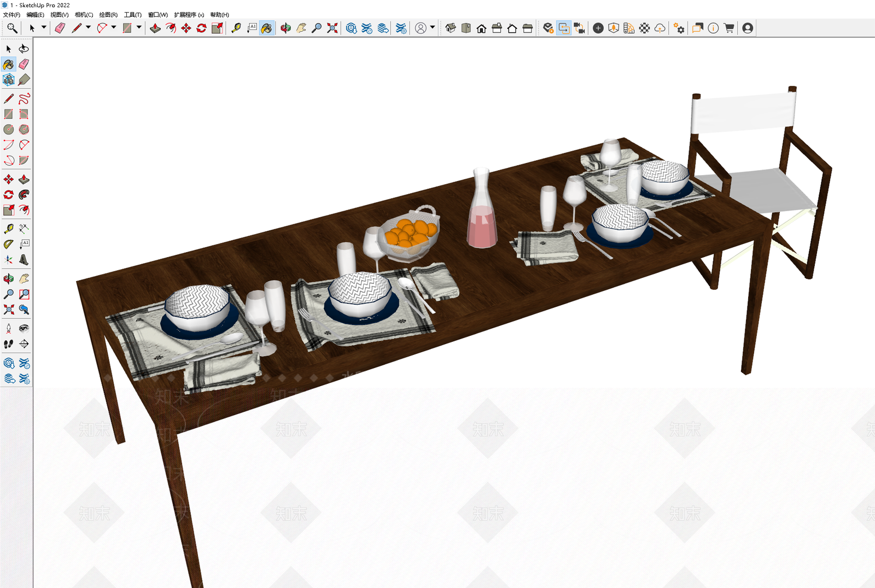
Task: Click the Make Component tool
Action: pyautogui.click(x=9, y=80)
